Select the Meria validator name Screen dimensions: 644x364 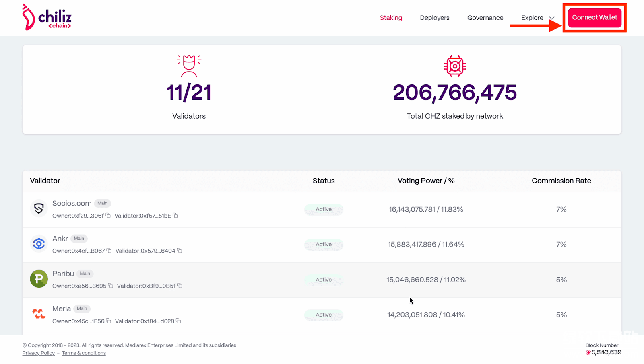62,308
